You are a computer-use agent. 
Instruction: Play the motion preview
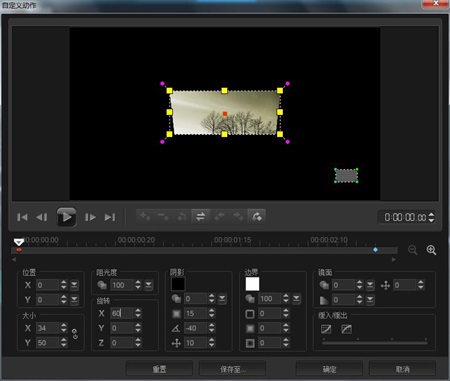pos(66,217)
